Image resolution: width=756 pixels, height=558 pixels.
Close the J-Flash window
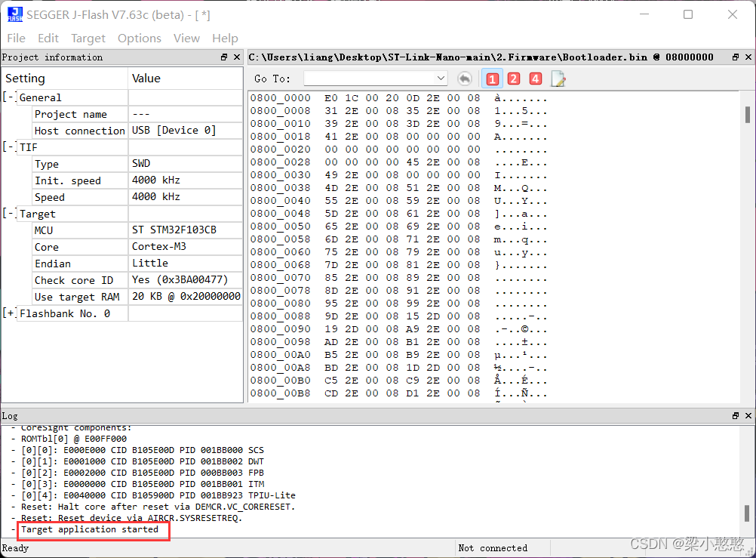click(733, 14)
